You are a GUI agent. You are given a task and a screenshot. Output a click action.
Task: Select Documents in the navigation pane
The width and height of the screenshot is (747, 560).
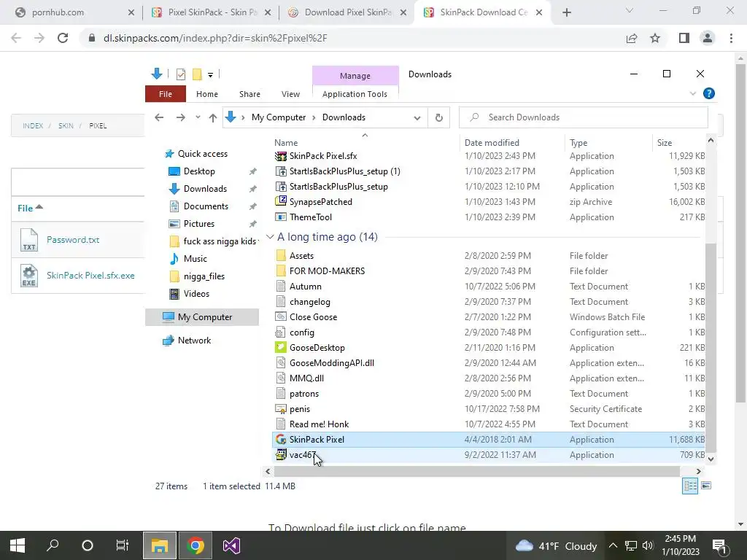(206, 206)
